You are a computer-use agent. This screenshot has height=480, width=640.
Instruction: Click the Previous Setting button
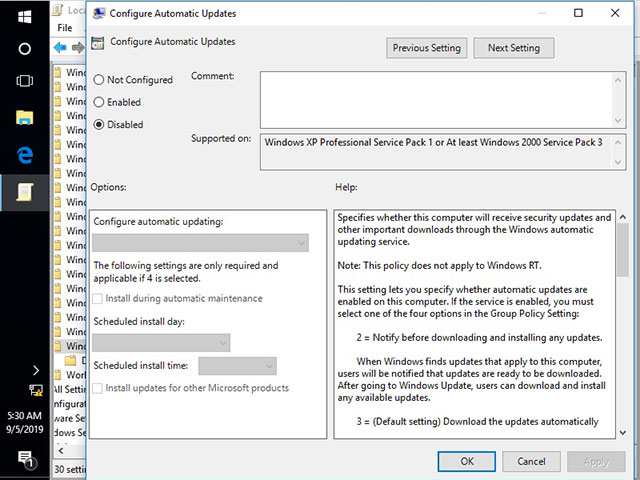point(427,48)
